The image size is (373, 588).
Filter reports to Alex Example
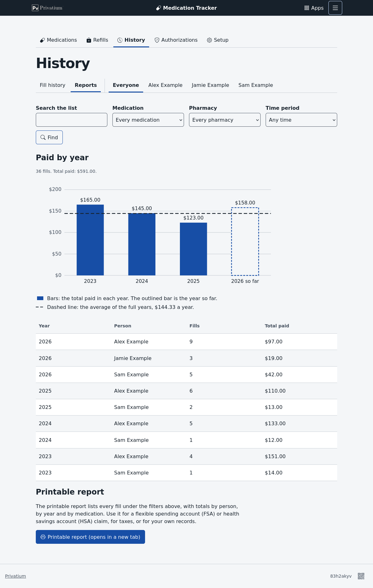coord(165,85)
